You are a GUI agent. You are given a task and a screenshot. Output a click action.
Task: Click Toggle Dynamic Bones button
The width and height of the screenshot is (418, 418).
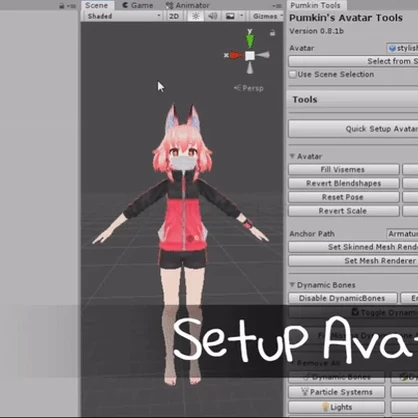tap(353, 312)
